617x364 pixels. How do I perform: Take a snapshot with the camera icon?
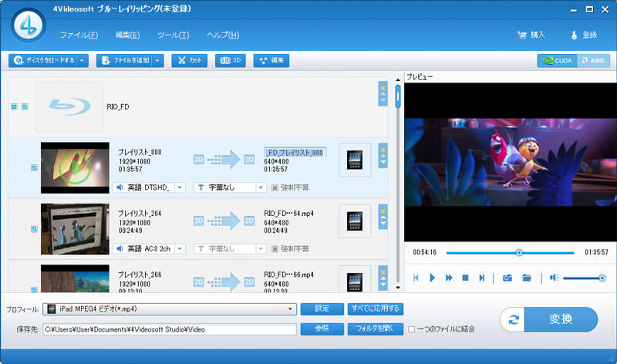[507, 278]
